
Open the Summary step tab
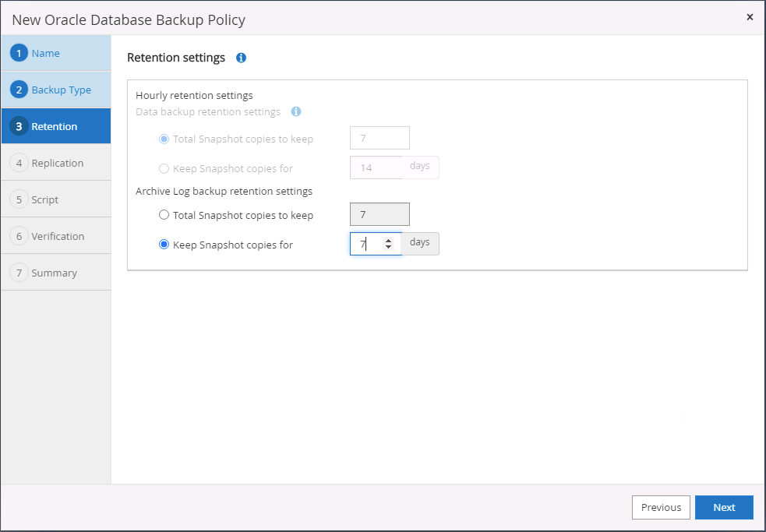[x=54, y=273]
